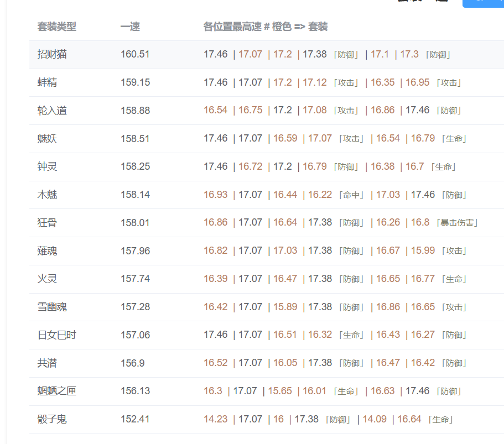Image resolution: width=504 pixels, height=444 pixels.
Task: Click the speed value 156.9
Action: (x=132, y=363)
